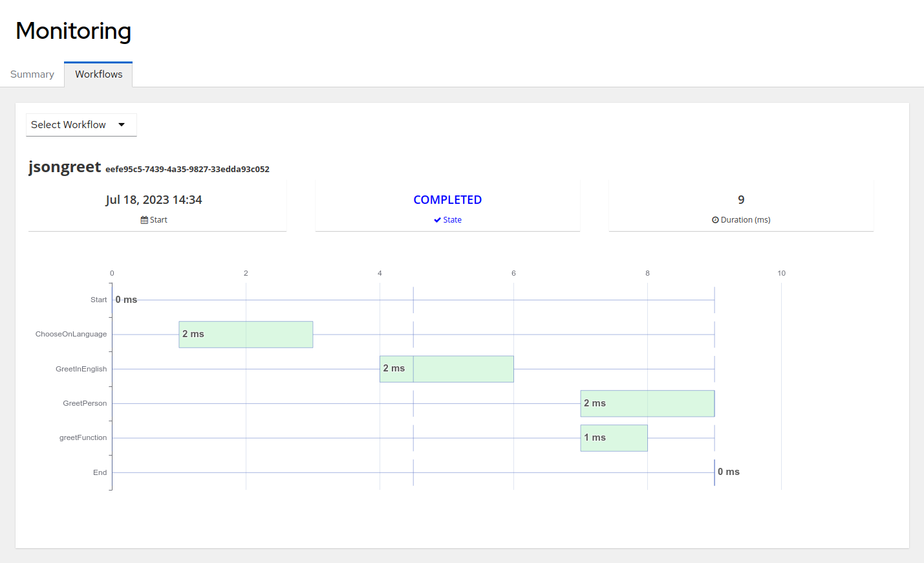Click the Duration value showing 9
This screenshot has height=563, width=924.
pyautogui.click(x=741, y=200)
